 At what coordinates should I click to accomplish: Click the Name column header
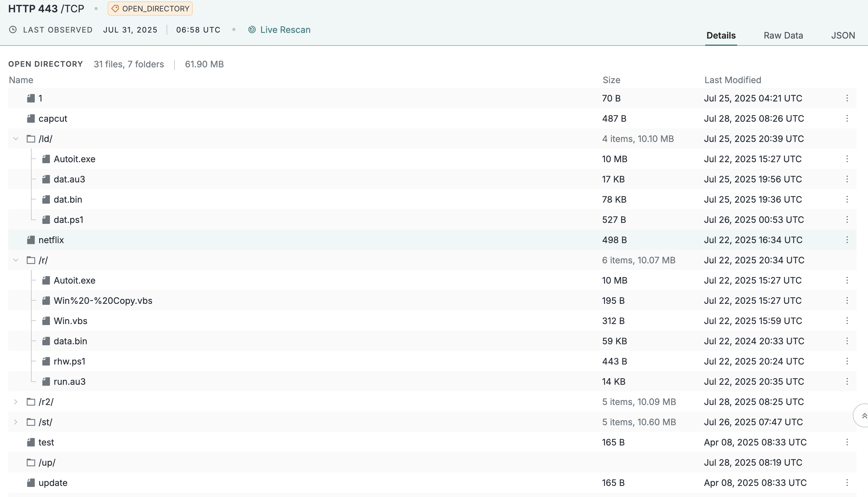coord(21,80)
